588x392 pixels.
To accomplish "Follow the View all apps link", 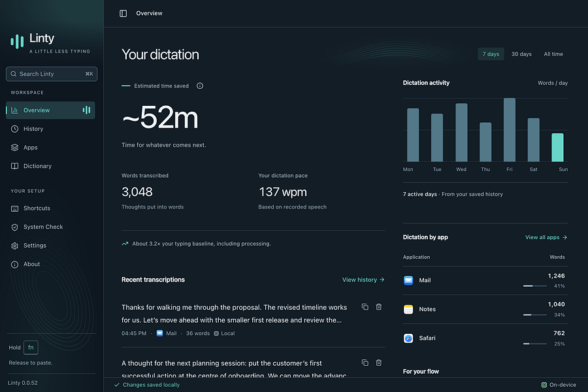I will point(546,237).
